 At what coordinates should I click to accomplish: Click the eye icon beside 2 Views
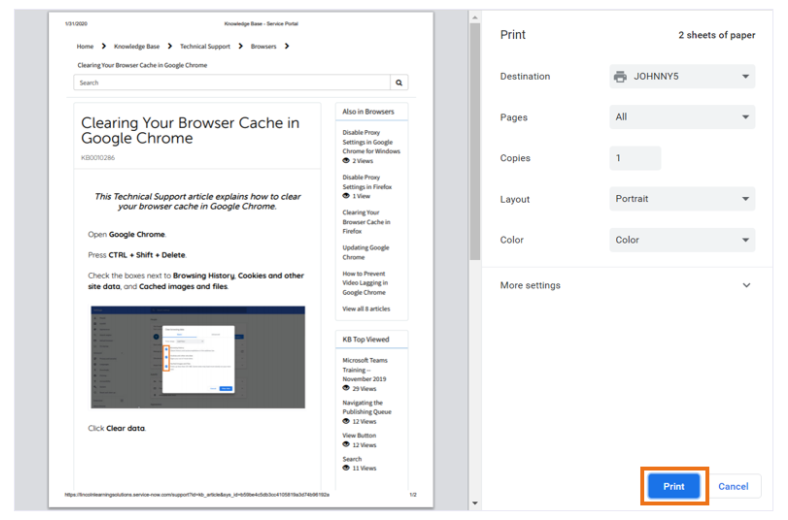pyautogui.click(x=346, y=161)
